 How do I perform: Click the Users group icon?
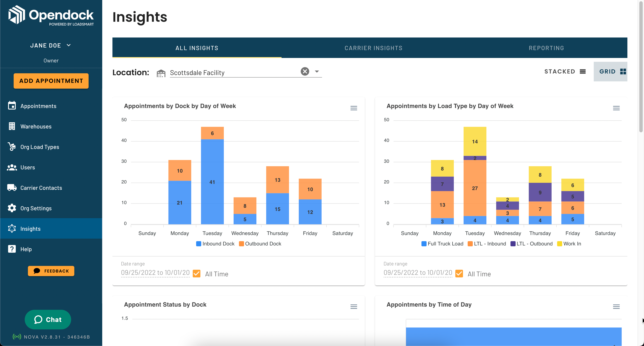coord(12,167)
